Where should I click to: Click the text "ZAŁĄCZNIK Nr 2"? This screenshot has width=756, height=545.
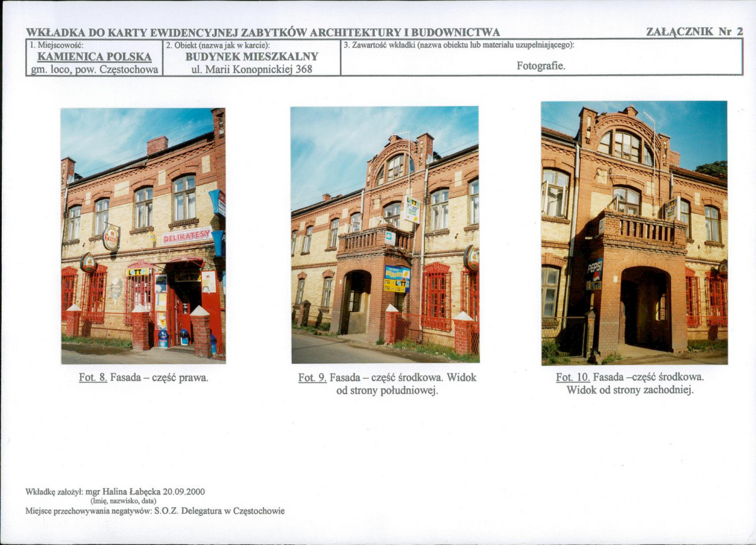click(x=694, y=32)
